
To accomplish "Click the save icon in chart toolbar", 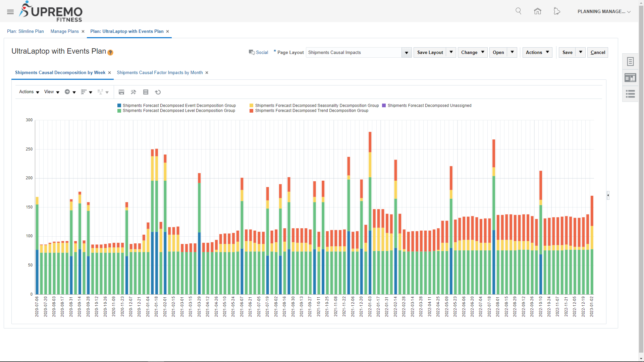I will [x=121, y=92].
